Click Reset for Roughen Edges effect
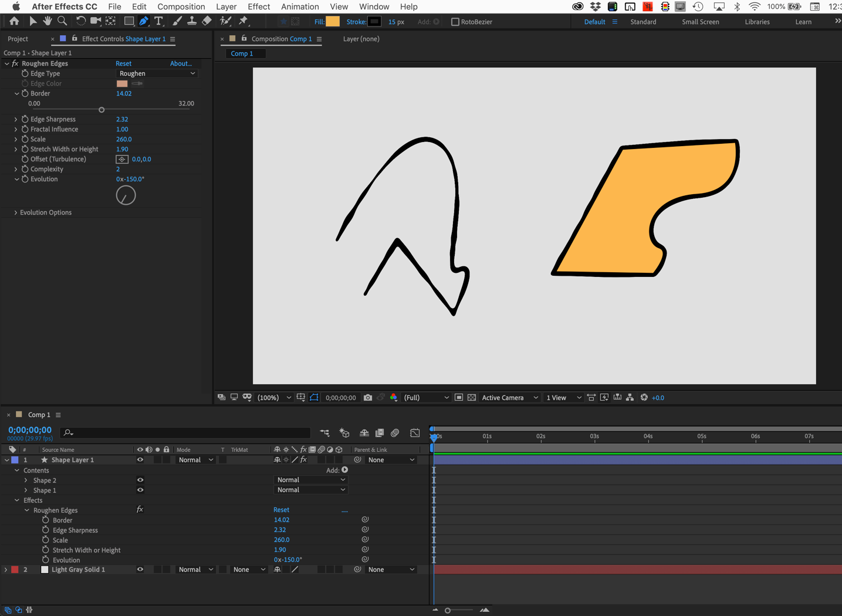The height and width of the screenshot is (616, 842). tap(123, 63)
